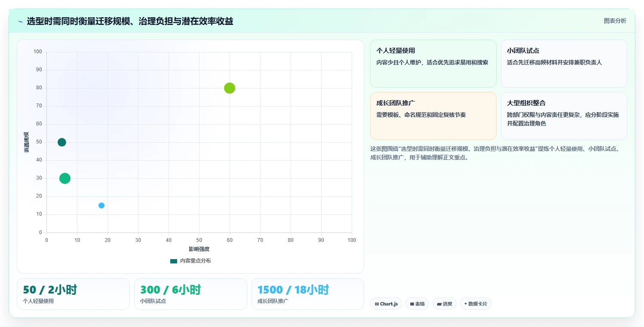The width and height of the screenshot is (644, 327).
Task: Click the 进度 tag
Action: [x=445, y=304]
